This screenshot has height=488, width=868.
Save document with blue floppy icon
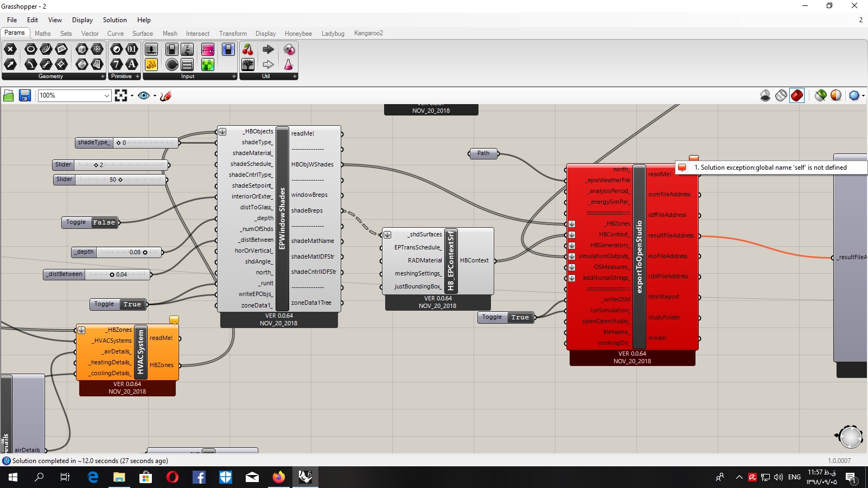coord(25,96)
